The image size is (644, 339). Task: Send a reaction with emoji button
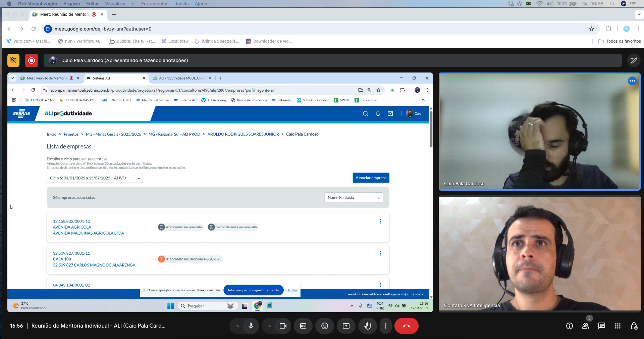tap(325, 326)
